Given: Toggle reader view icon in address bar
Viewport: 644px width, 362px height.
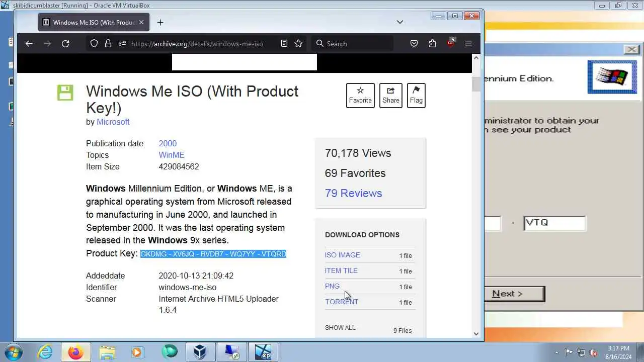Looking at the screenshot, I should 284,44.
